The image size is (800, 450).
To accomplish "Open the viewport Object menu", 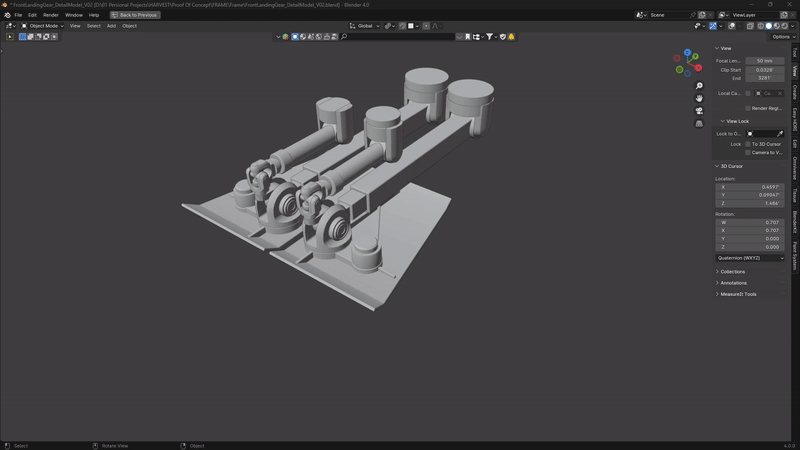I will [129, 26].
